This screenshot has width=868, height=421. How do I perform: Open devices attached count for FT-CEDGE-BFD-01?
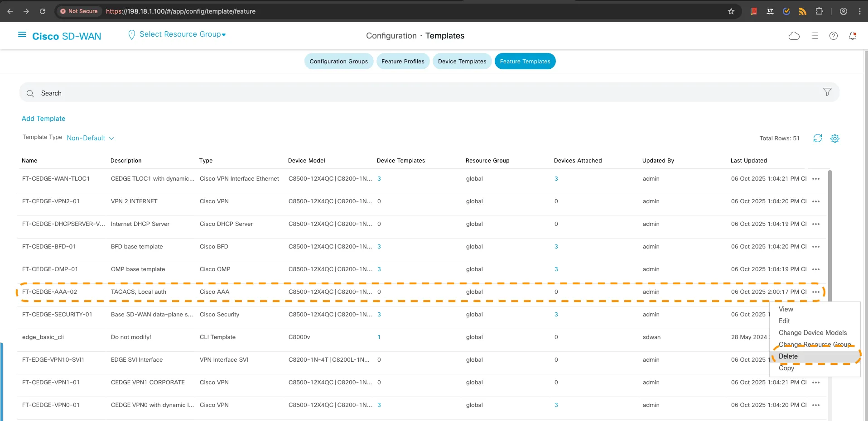(x=556, y=247)
